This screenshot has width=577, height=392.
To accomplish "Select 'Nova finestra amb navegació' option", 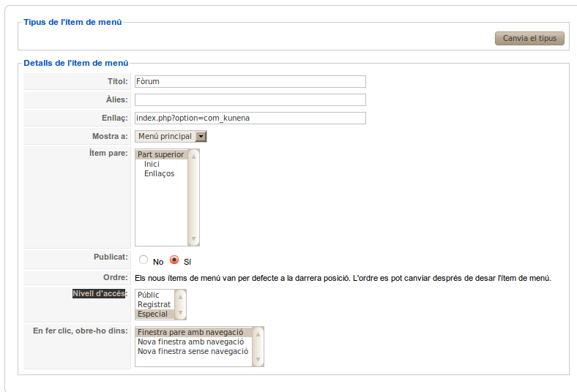I will click(190, 342).
